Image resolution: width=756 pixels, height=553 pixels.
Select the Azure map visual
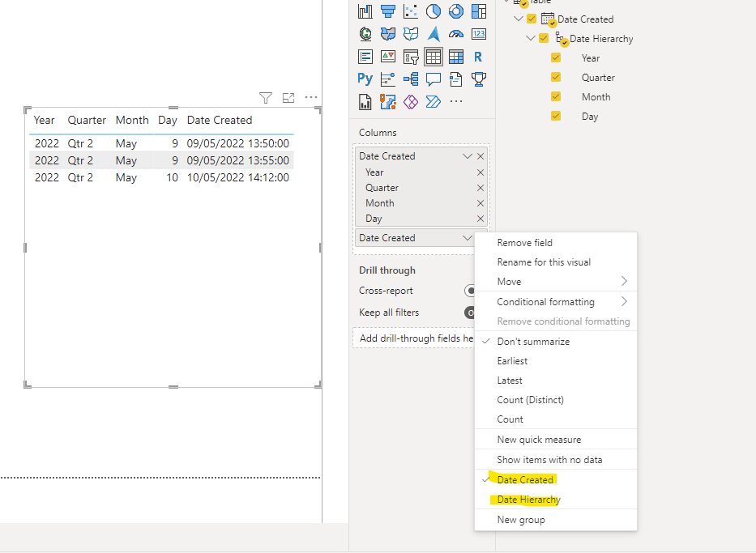434,34
